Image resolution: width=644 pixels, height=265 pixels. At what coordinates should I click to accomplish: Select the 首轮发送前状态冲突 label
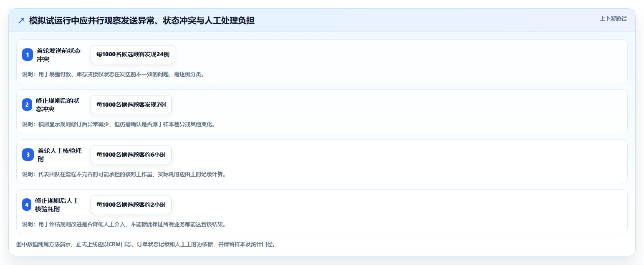click(x=58, y=55)
